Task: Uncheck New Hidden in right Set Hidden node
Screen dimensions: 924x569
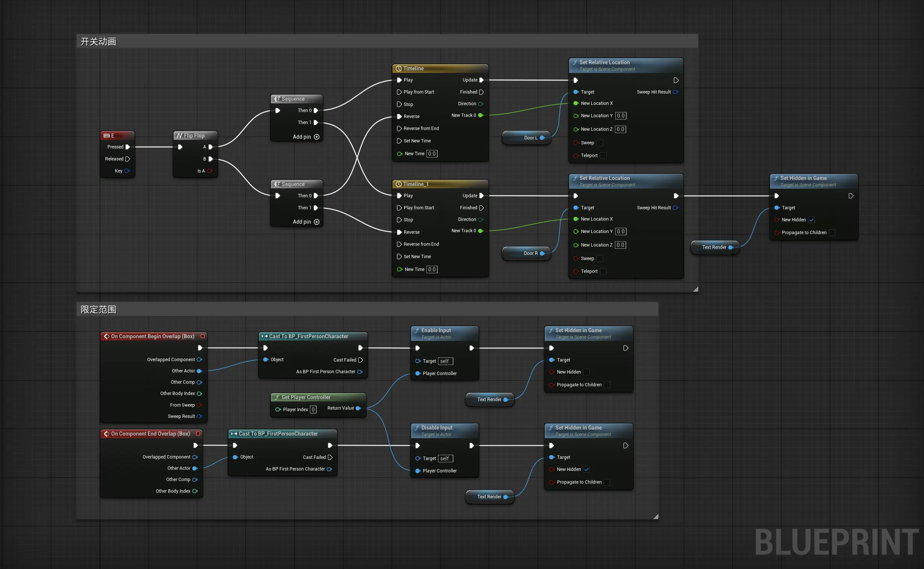Action: 812,220
